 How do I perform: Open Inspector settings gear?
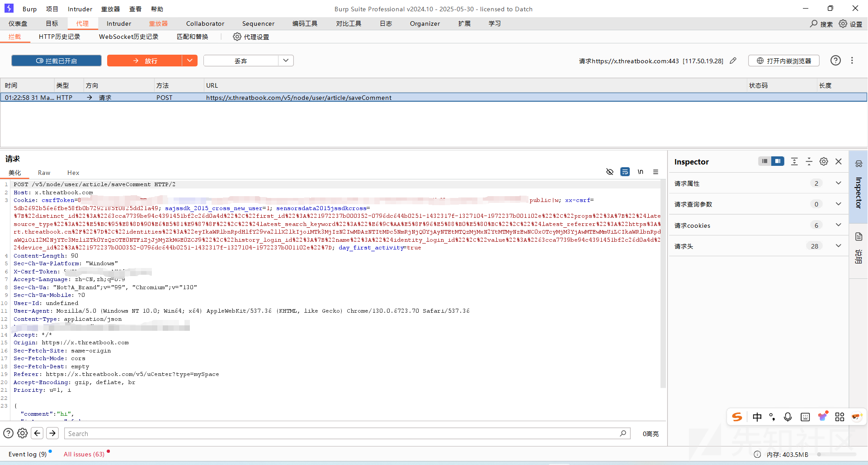tap(824, 161)
